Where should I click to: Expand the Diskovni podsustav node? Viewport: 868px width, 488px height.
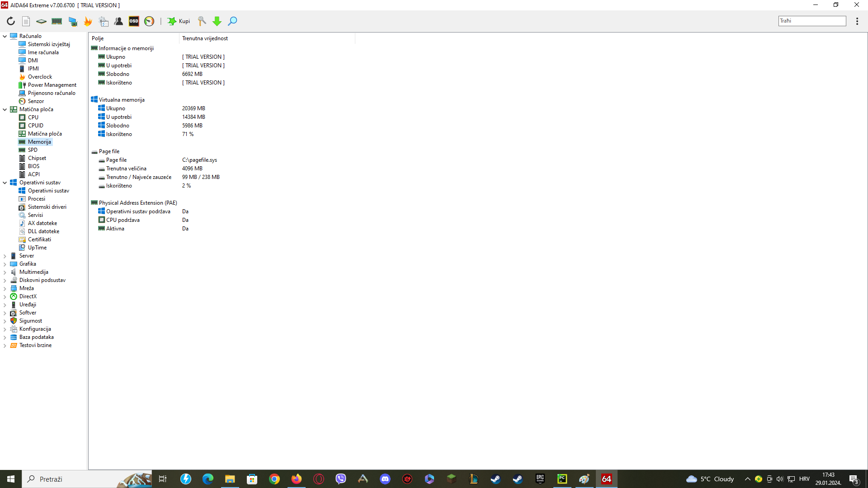[5, 280]
